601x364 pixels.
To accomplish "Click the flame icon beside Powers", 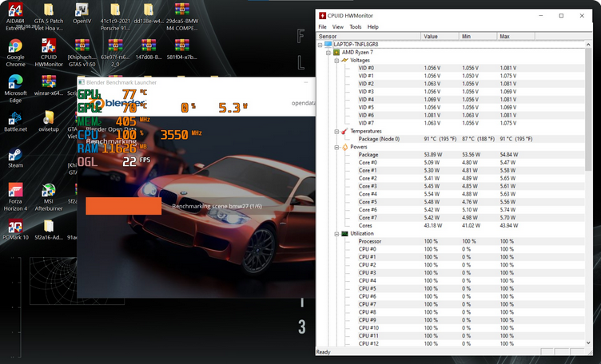I will pos(344,147).
